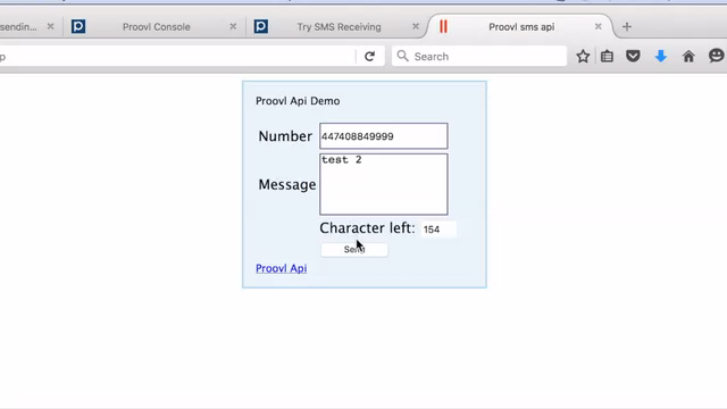Close the leftmost 'sendin...' tab
Image resolution: width=727 pixels, height=409 pixels.
click(51, 27)
